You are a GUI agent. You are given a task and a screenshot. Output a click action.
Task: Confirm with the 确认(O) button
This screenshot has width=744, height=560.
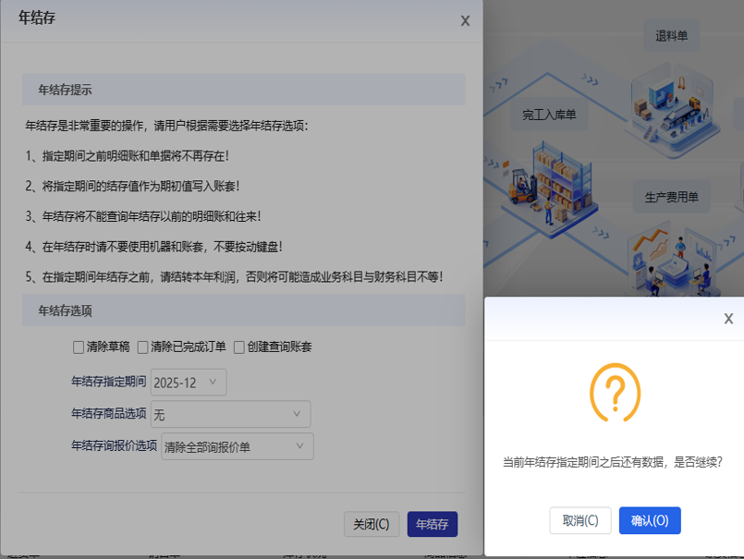coord(650,520)
